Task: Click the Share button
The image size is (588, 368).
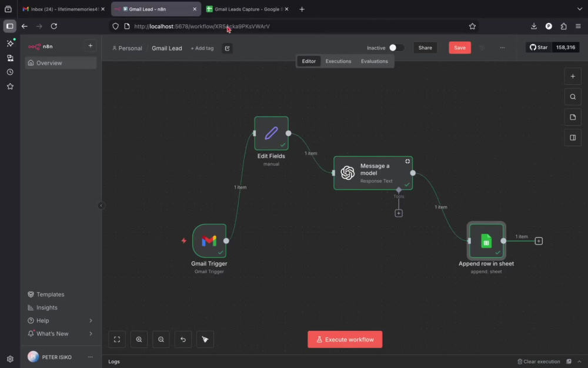Action: click(425, 48)
